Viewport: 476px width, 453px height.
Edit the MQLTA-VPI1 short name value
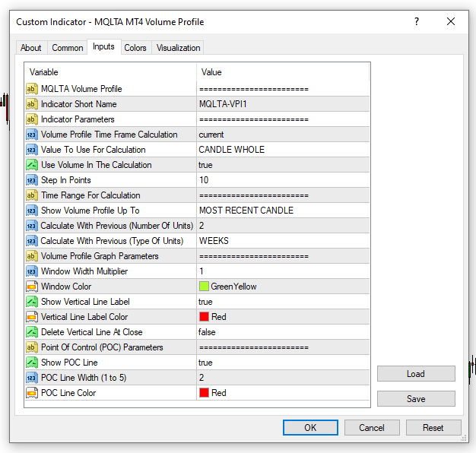tap(283, 104)
